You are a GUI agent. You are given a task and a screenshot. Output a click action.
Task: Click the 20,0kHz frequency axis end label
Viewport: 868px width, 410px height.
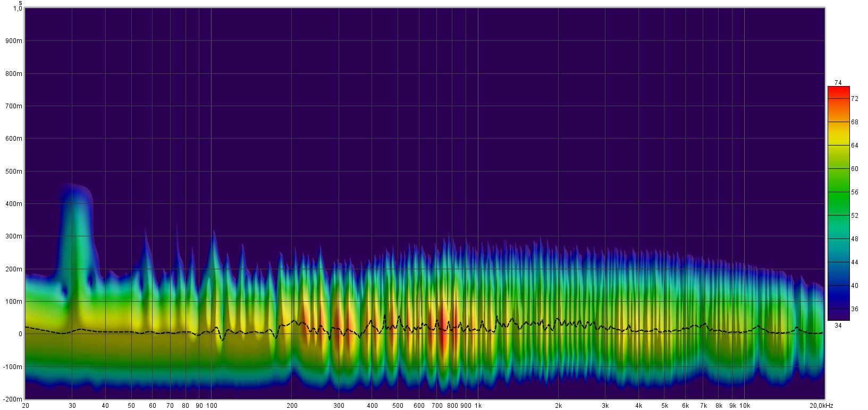pos(822,406)
